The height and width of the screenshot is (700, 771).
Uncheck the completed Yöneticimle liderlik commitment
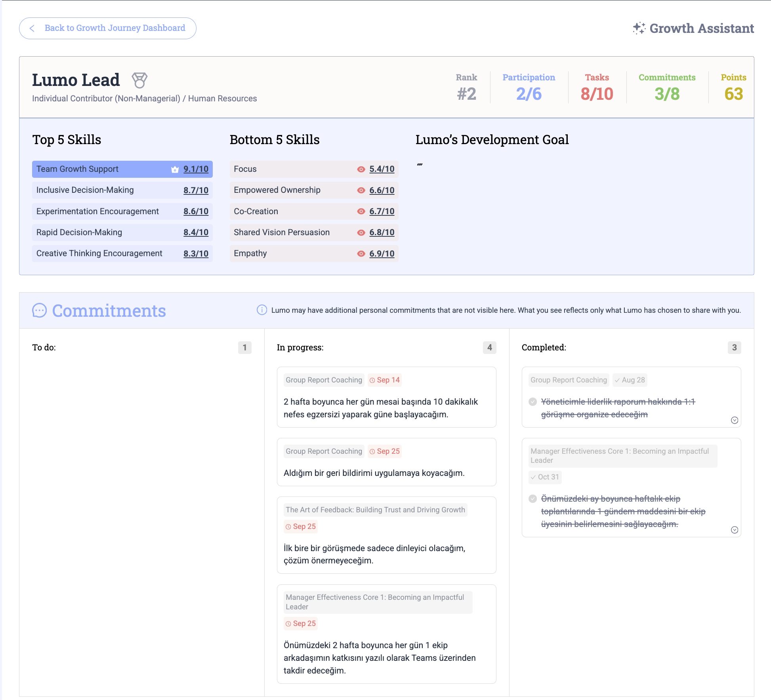point(533,401)
